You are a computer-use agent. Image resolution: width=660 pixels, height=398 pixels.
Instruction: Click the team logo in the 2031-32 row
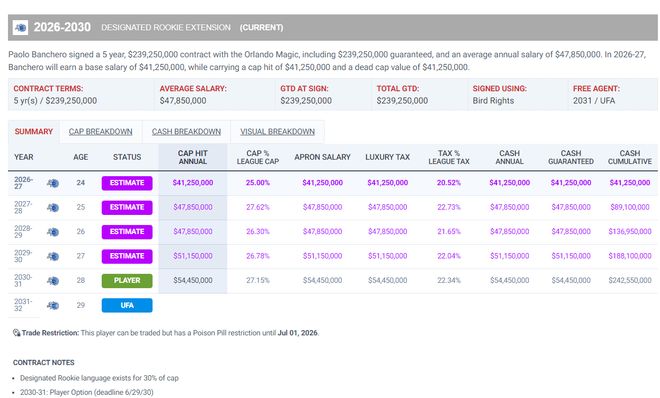click(x=53, y=305)
